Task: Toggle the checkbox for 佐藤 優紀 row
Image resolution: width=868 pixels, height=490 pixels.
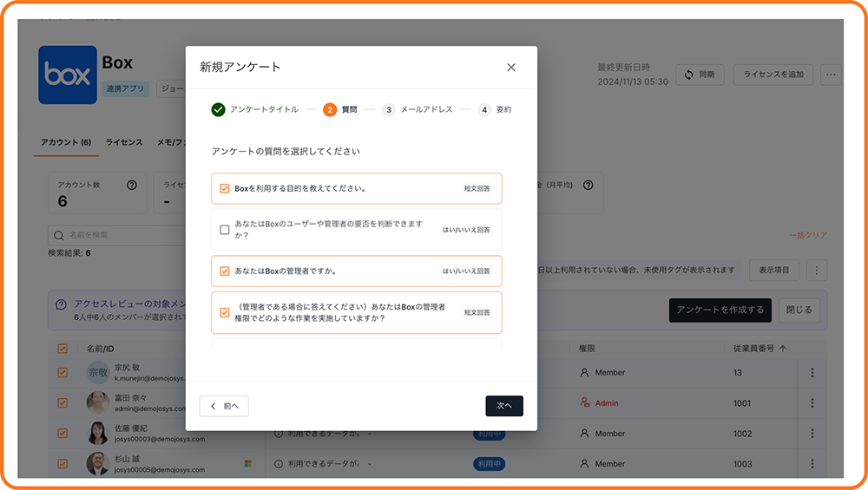Action: [62, 434]
